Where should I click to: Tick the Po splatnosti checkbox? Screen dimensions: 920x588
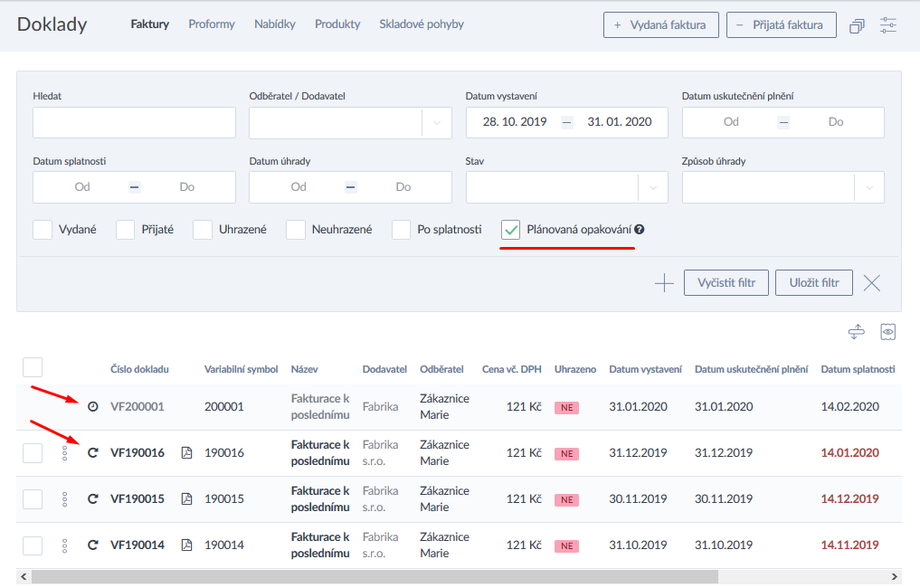(x=402, y=230)
